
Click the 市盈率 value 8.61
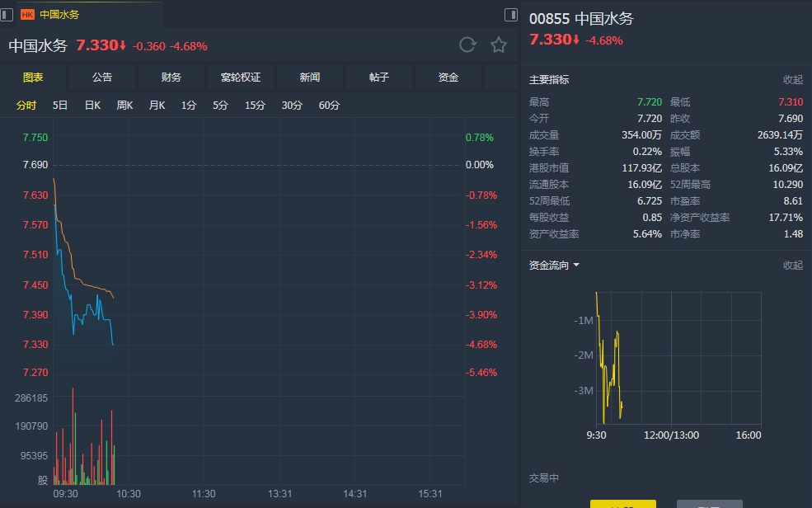click(793, 201)
